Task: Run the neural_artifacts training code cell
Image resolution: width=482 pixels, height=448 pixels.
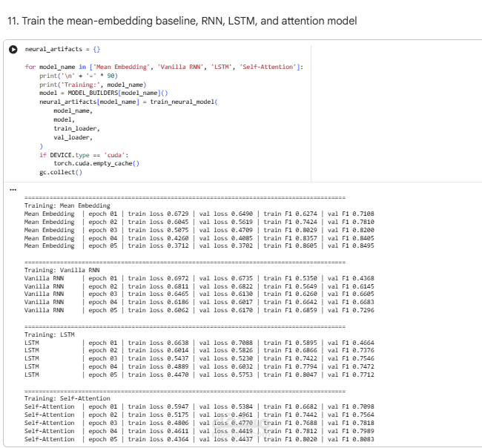Action: click(13, 49)
